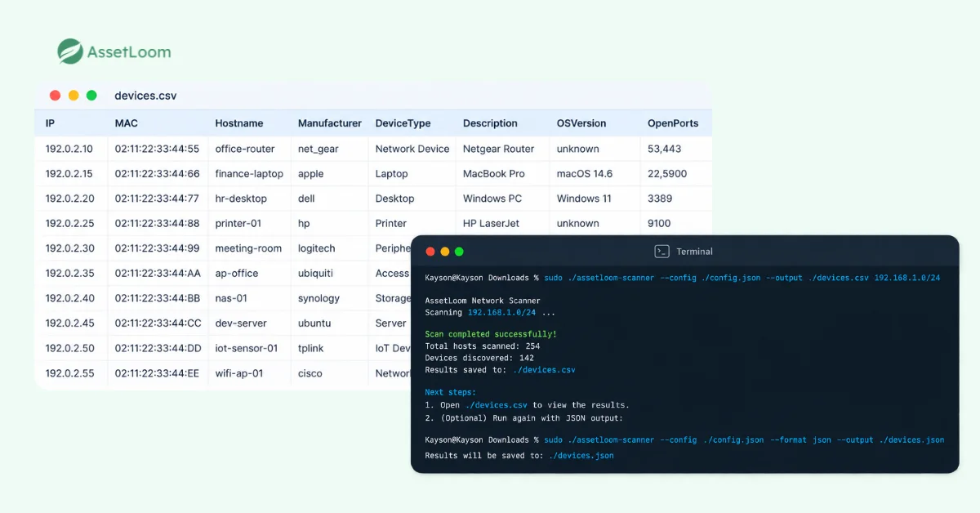Close the devices.csv window with red button
The width and height of the screenshot is (980, 513).
click(55, 96)
